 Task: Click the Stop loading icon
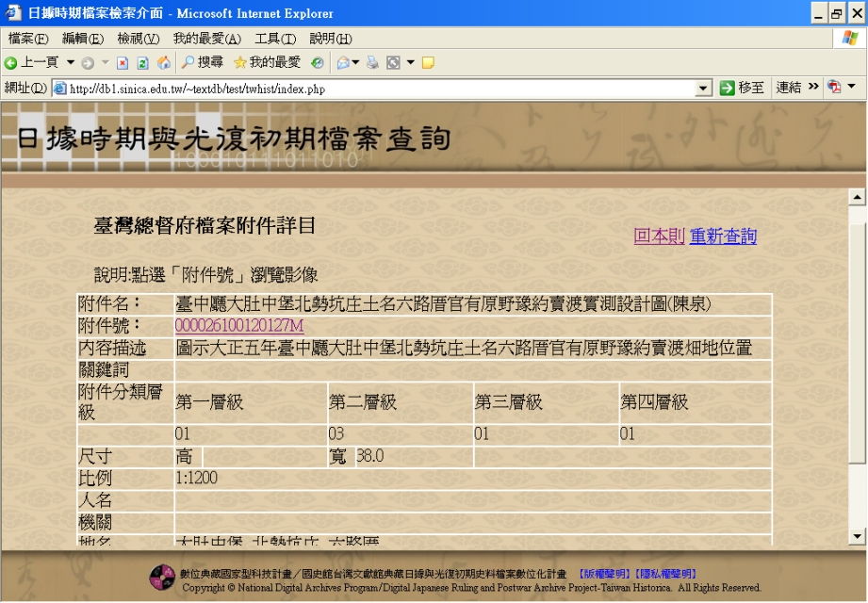[123, 63]
